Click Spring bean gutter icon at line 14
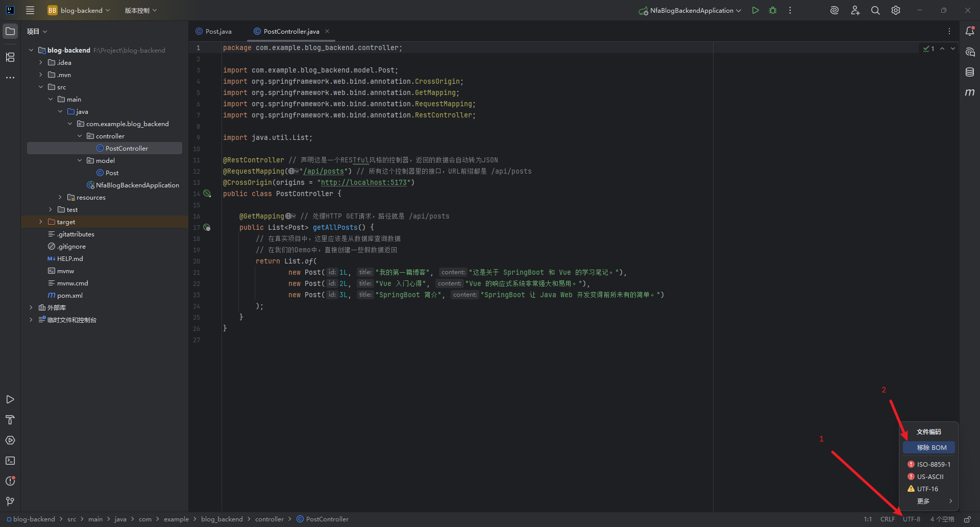Image resolution: width=980 pixels, height=527 pixels. pos(207,194)
